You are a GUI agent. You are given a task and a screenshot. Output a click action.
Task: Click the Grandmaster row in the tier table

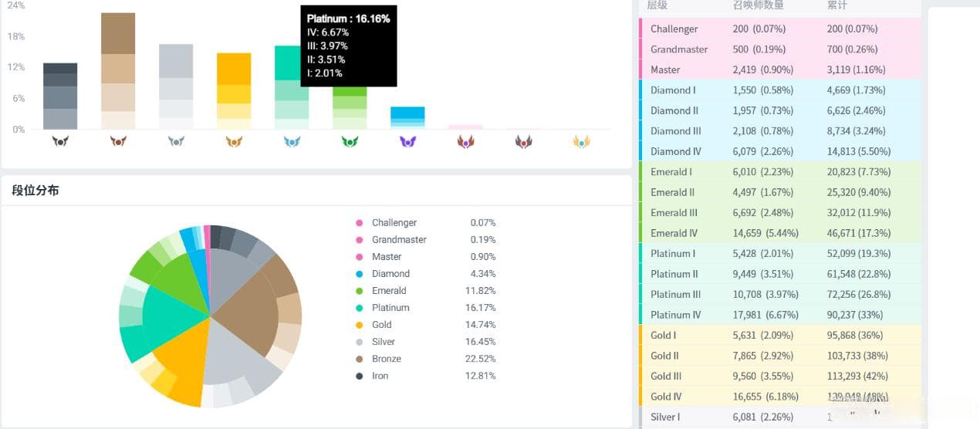(x=780, y=49)
